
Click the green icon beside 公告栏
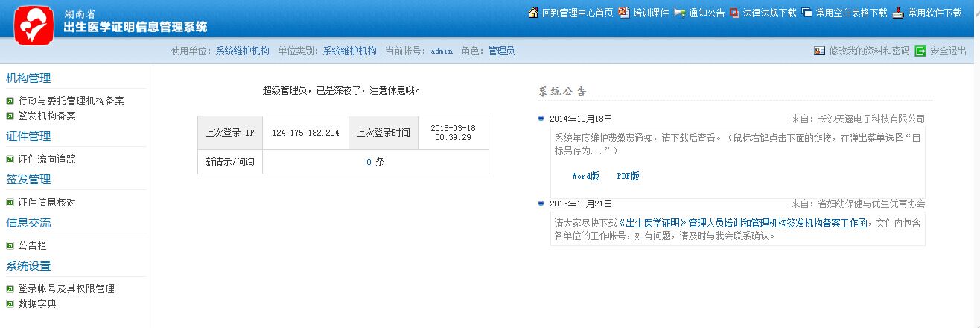coord(10,245)
